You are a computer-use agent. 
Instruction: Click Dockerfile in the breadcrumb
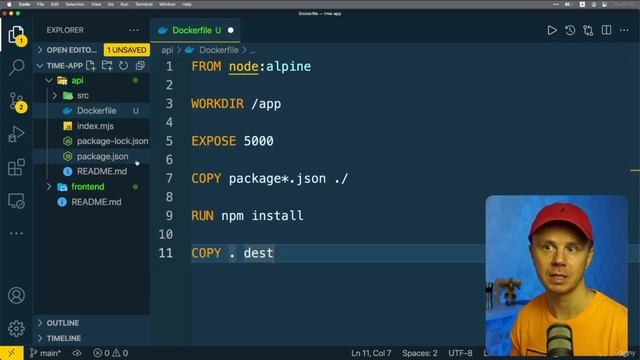(219, 50)
